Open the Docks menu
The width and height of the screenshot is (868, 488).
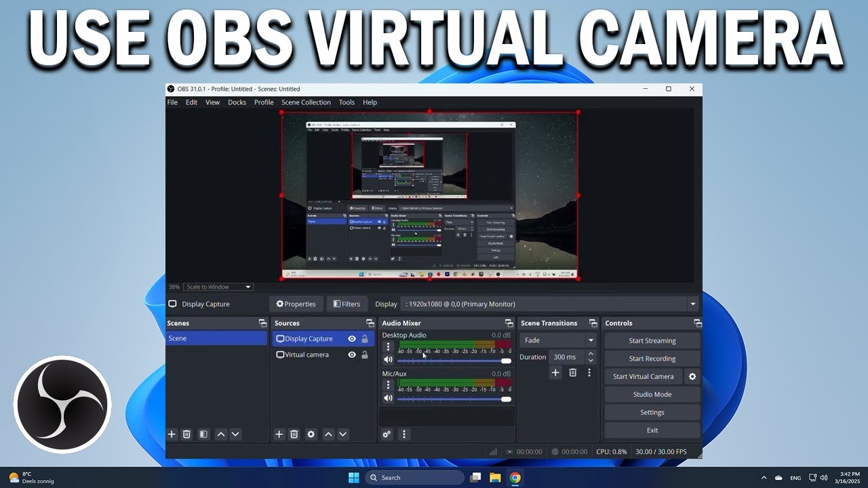pyautogui.click(x=237, y=102)
